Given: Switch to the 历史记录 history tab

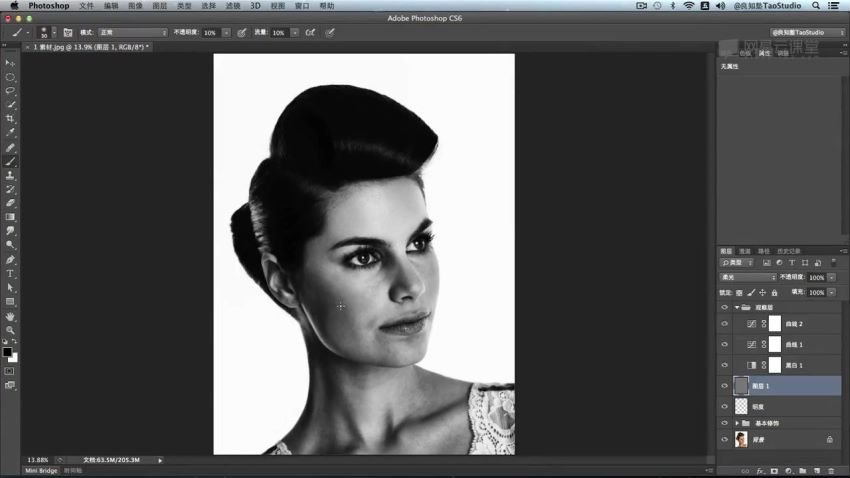Looking at the screenshot, I should [788, 251].
